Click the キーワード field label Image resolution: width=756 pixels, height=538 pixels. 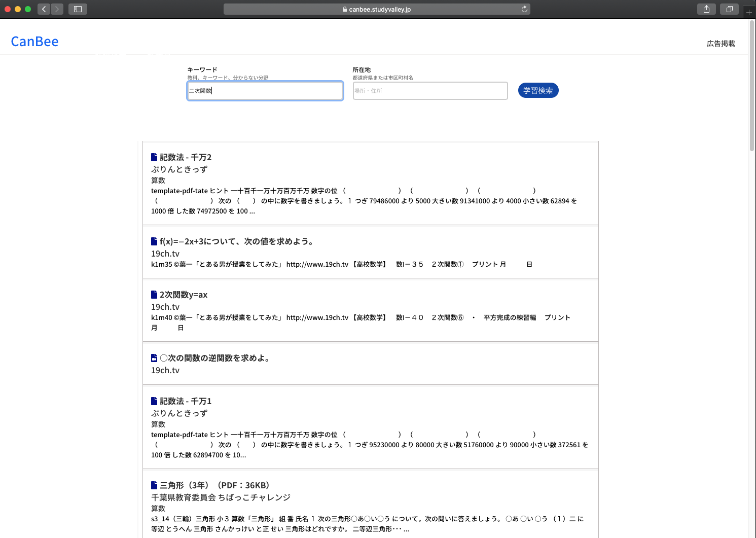202,69
